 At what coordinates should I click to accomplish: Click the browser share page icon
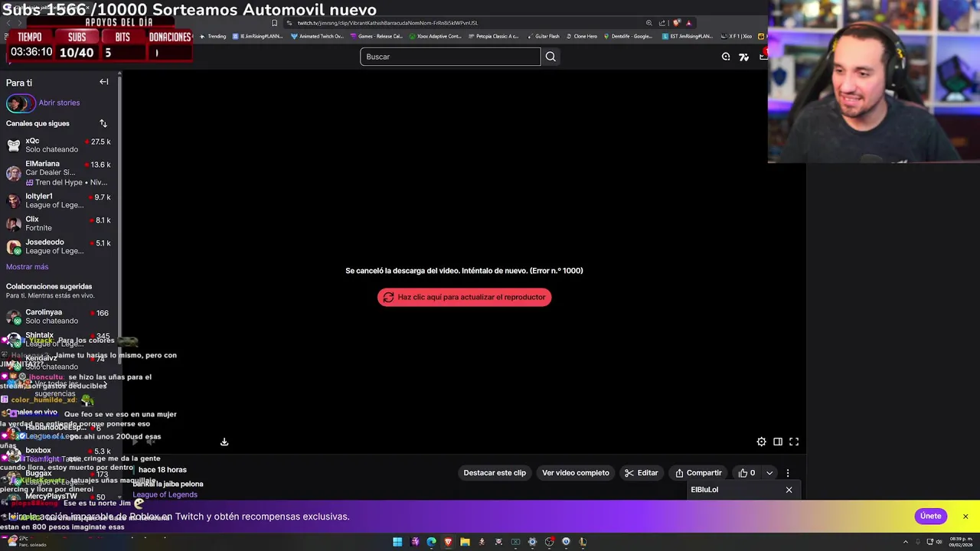coord(662,23)
